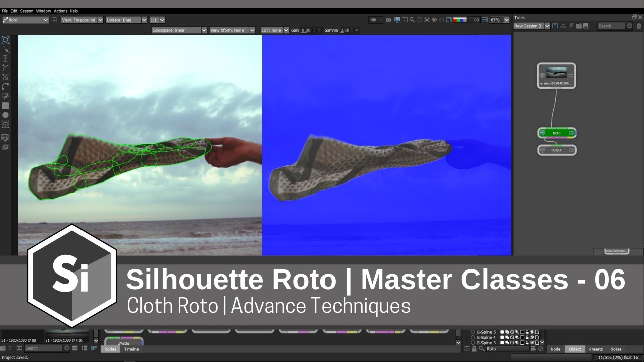This screenshot has height=362, width=644.
Task: Open the Roto node dropdown
Action: click(25, 20)
